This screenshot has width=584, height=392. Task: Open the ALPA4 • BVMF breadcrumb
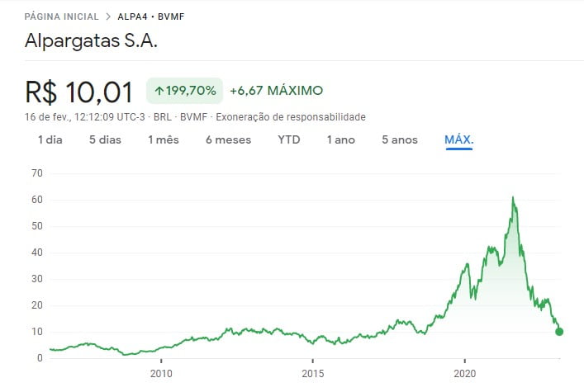pyautogui.click(x=153, y=17)
